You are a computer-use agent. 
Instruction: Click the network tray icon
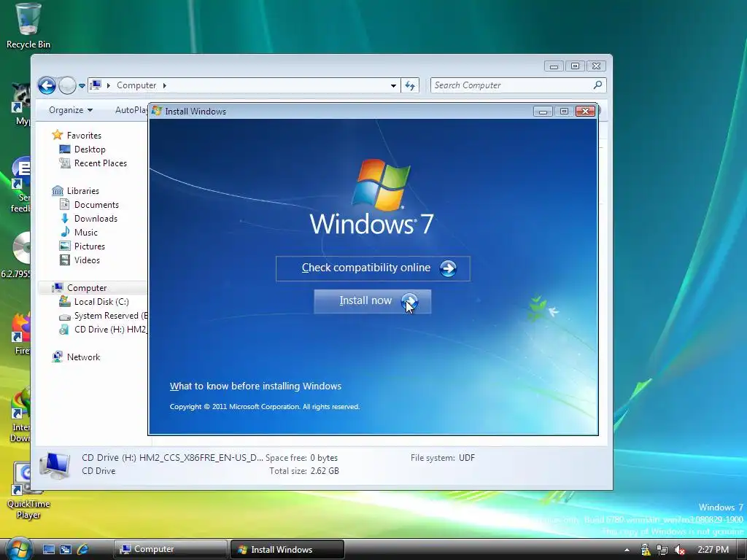[x=662, y=550]
